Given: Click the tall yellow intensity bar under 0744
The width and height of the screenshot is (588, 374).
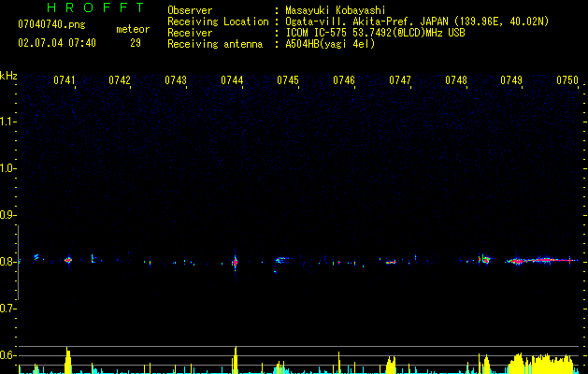Looking at the screenshot, I should [x=235, y=360].
